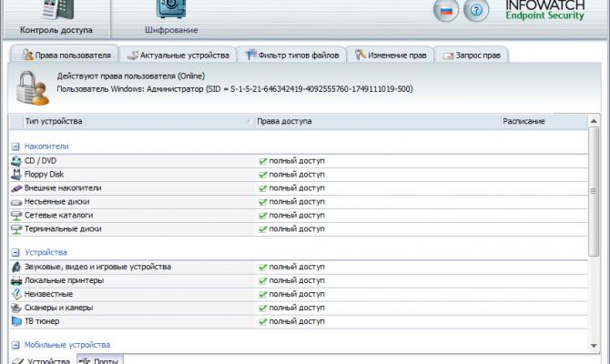Click the green checkmark for Терминальные диски

(263, 229)
